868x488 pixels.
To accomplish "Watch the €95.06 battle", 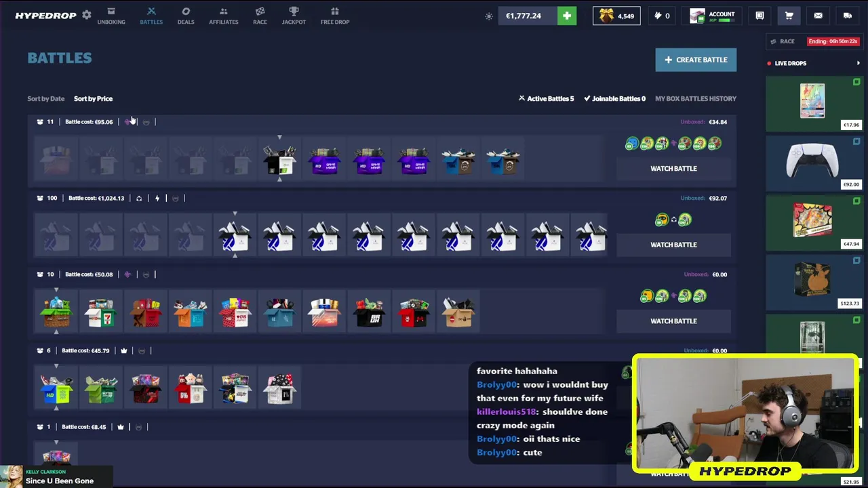I will click(x=673, y=168).
